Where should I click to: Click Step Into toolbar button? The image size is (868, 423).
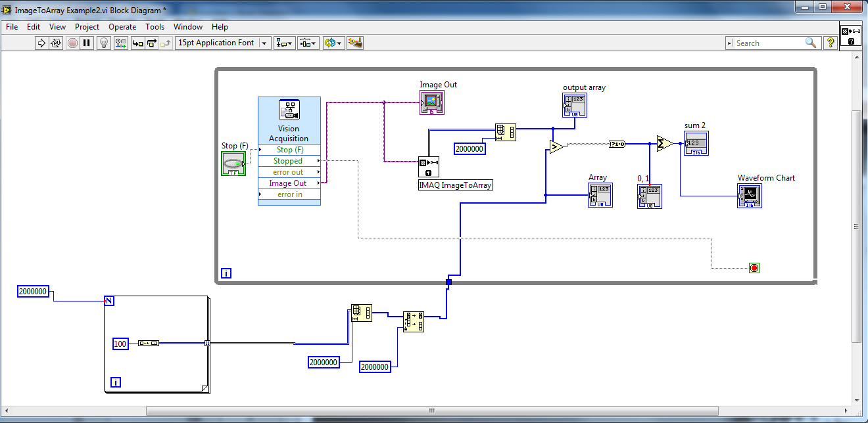coord(137,43)
